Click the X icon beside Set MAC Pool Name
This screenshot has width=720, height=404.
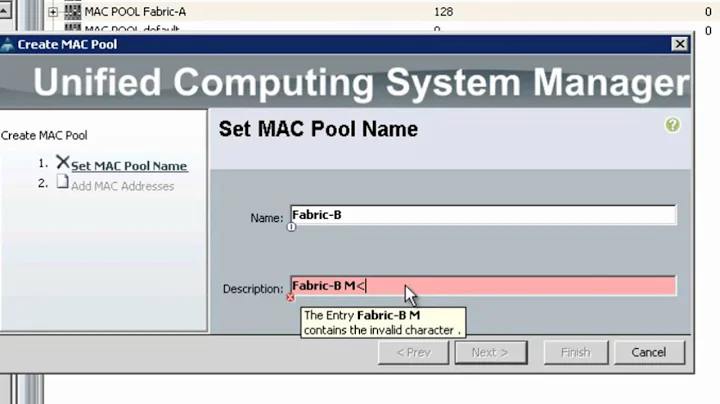tap(62, 162)
